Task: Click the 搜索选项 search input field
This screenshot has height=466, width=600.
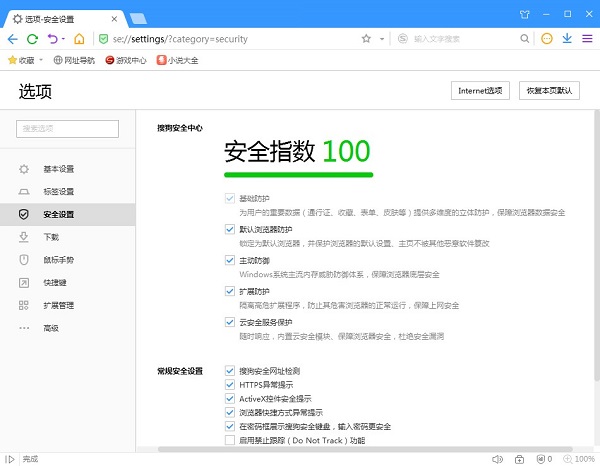Action: (67, 128)
